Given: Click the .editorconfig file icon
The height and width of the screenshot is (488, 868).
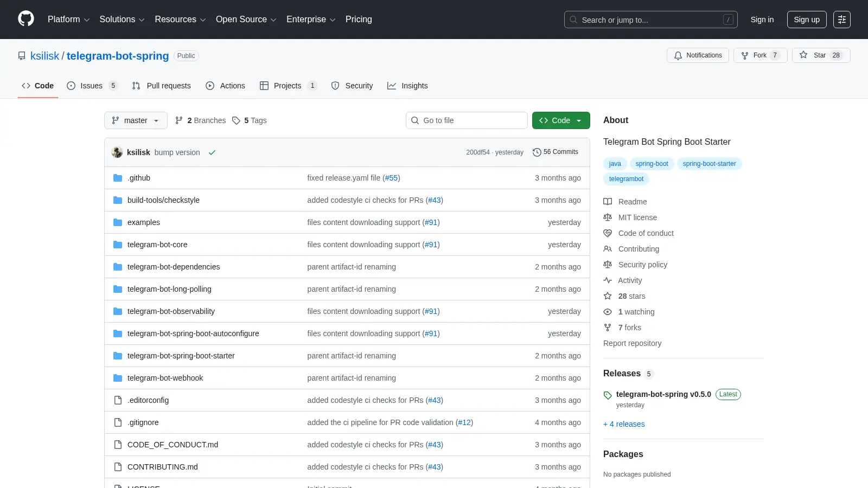Looking at the screenshot, I should (118, 400).
